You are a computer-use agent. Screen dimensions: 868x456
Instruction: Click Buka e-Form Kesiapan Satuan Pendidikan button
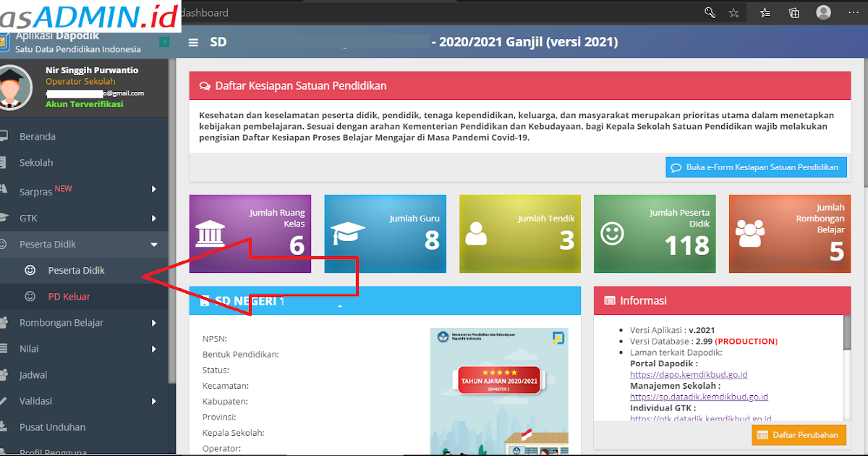[756, 166]
